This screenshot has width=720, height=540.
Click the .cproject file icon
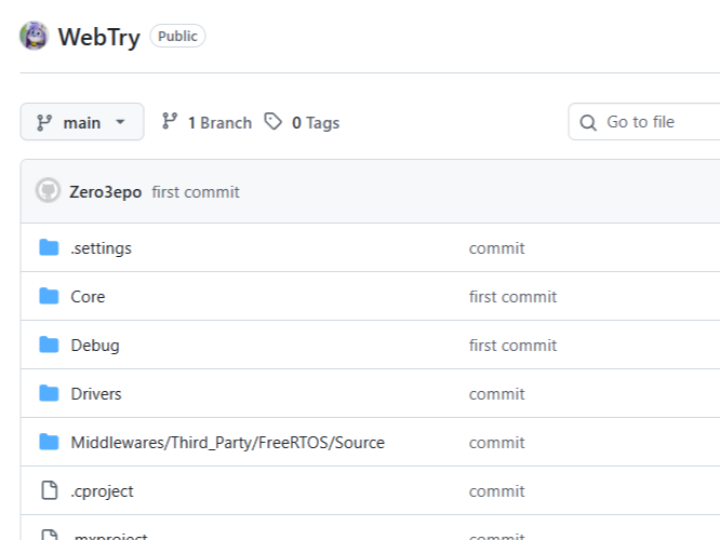49,490
